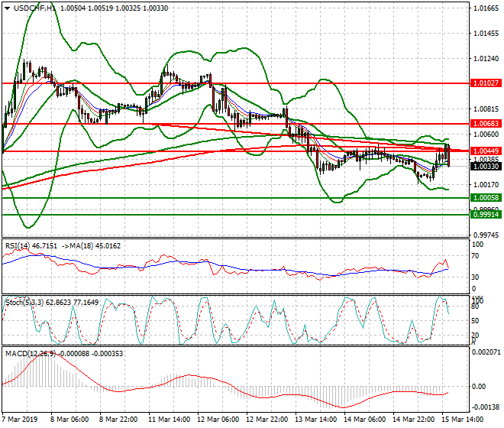Click the 7 Mar 2019 date label

click(20, 420)
